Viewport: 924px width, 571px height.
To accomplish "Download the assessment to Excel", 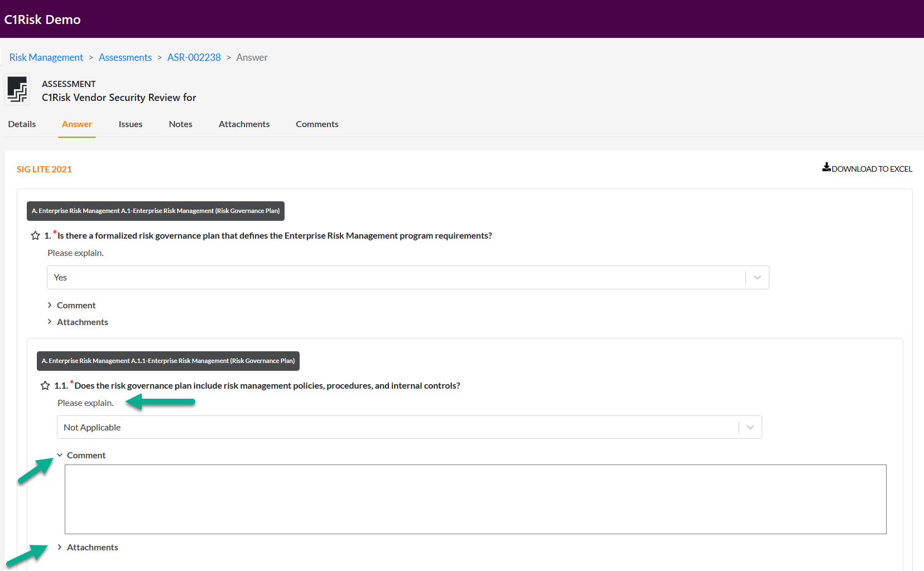I will tap(867, 168).
